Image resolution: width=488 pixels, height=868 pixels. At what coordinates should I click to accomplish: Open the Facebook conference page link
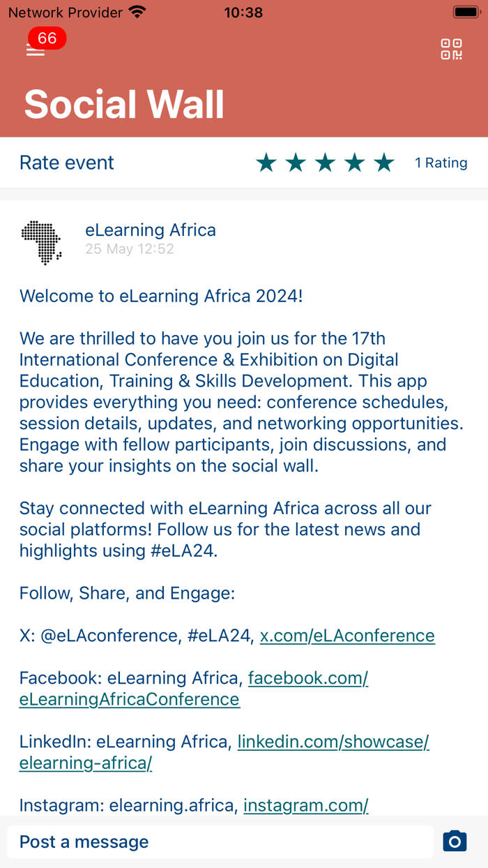point(309,678)
